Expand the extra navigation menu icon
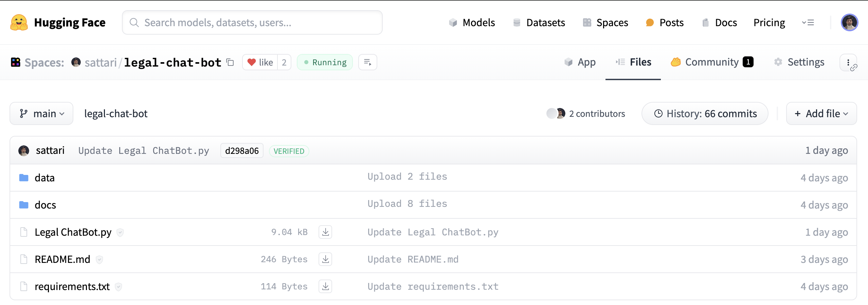The height and width of the screenshot is (305, 868). point(808,23)
